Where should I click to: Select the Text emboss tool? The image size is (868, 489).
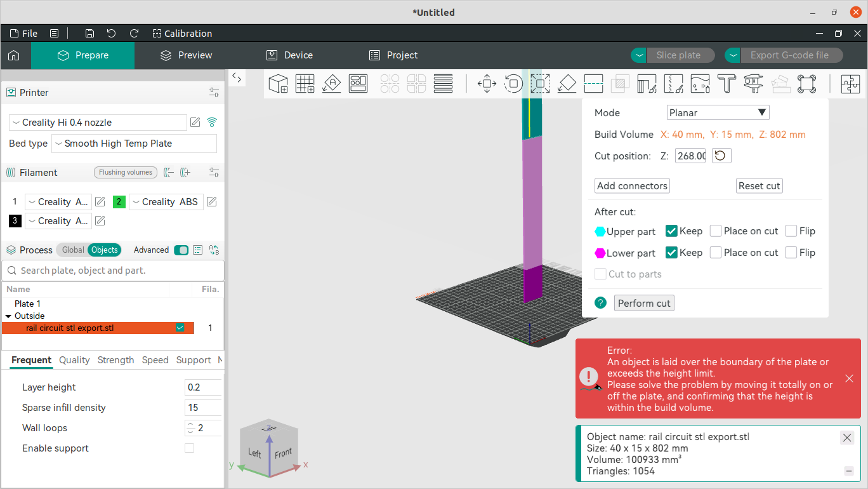pos(727,84)
